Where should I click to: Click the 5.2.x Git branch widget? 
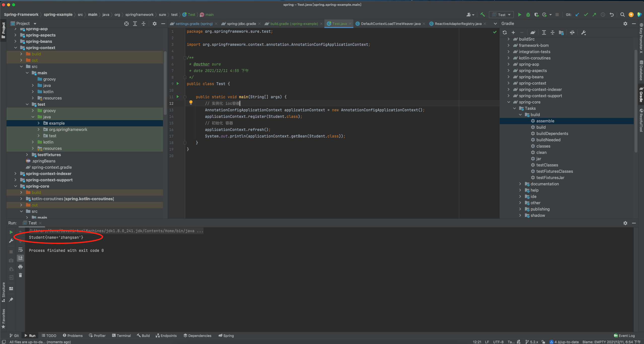point(532,342)
